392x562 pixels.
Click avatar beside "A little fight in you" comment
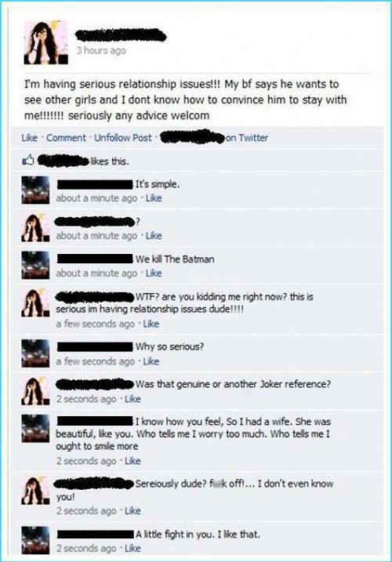point(35,541)
